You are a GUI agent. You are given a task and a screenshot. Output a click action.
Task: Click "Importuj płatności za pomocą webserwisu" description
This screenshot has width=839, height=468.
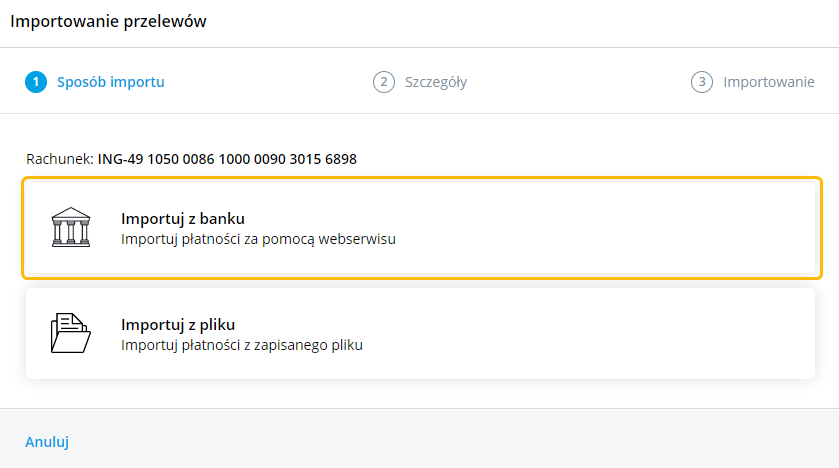click(259, 239)
